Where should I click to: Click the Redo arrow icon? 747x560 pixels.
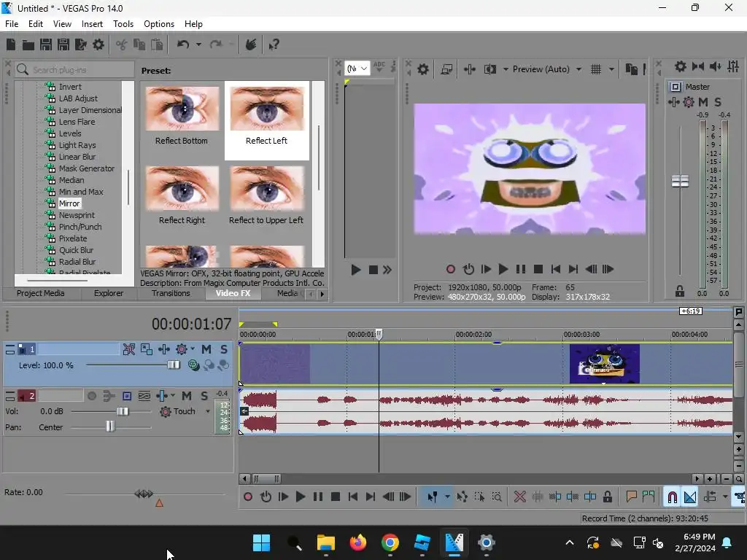pos(216,44)
